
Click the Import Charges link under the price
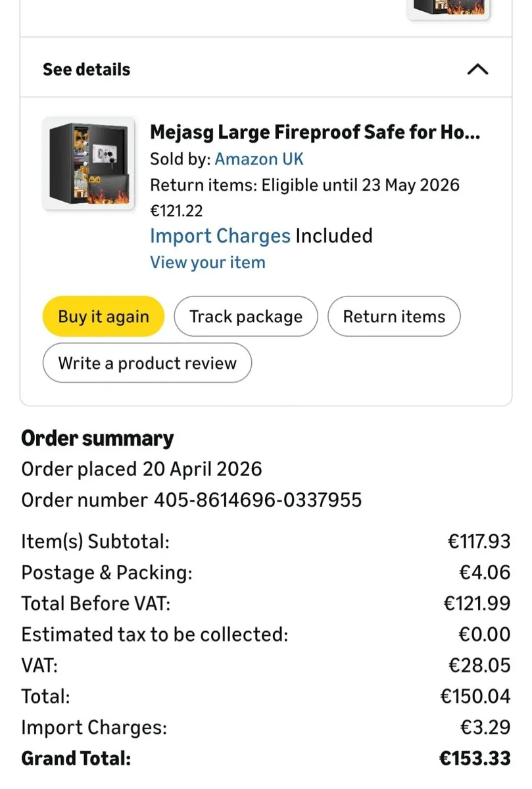pos(220,236)
